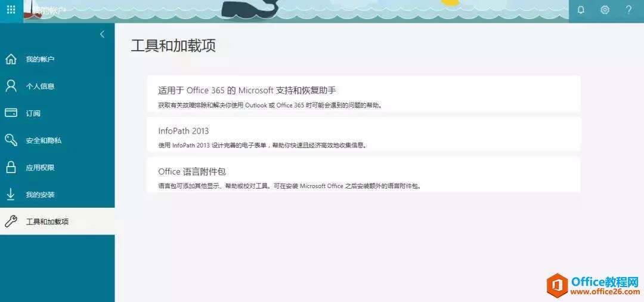Click the key icon for 安全和隐私
This screenshot has height=302, width=644.
coord(11,140)
